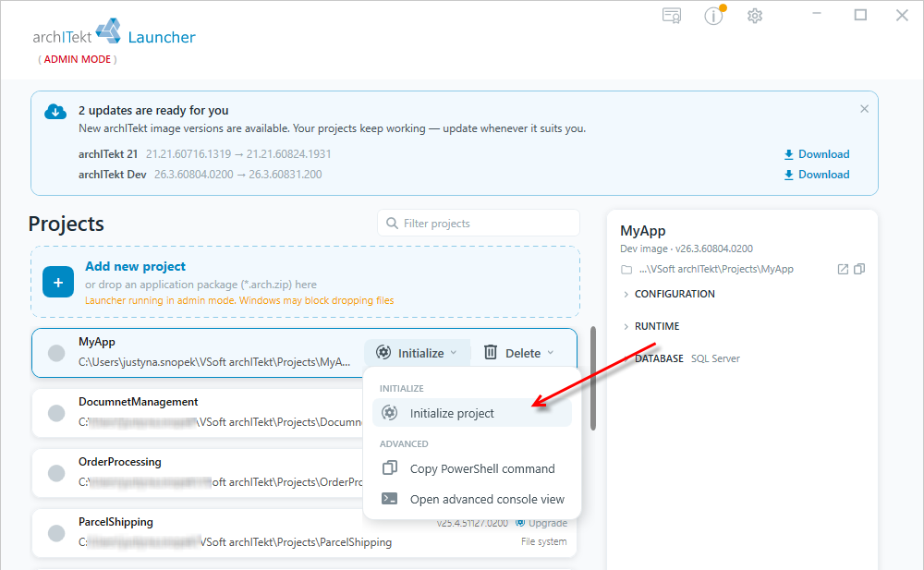Expand the CONFIGURATION section
The width and height of the screenshot is (924, 570).
(x=669, y=294)
